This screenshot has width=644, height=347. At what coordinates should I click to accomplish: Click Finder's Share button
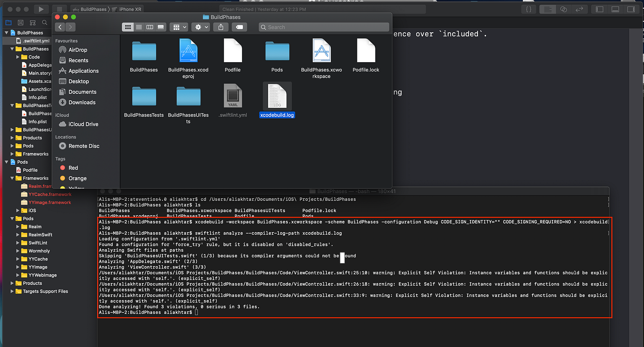221,27
